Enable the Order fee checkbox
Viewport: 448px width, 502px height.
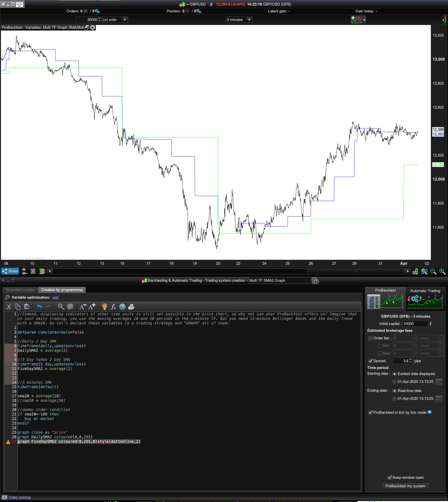coord(370,338)
